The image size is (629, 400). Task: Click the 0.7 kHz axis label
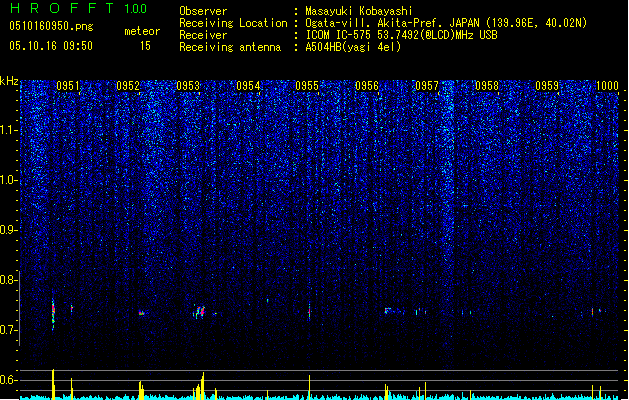[x=8, y=330]
